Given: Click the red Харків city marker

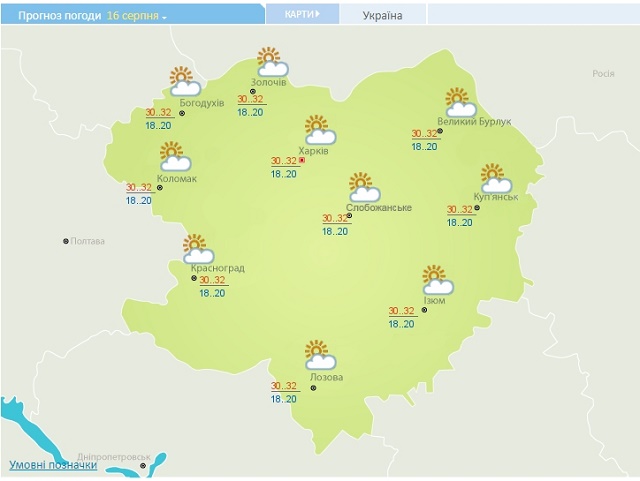Looking at the screenshot, I should 302,160.
